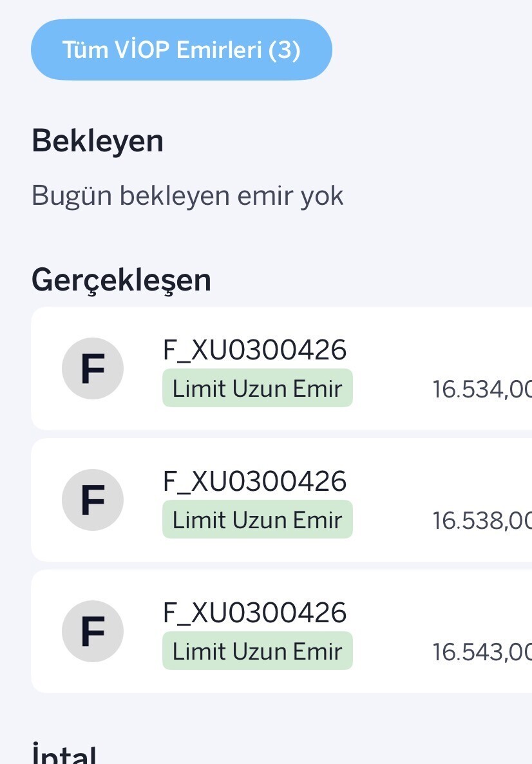Tap the Gerçekleşen section heading
This screenshot has width=532, height=764.
click(121, 280)
